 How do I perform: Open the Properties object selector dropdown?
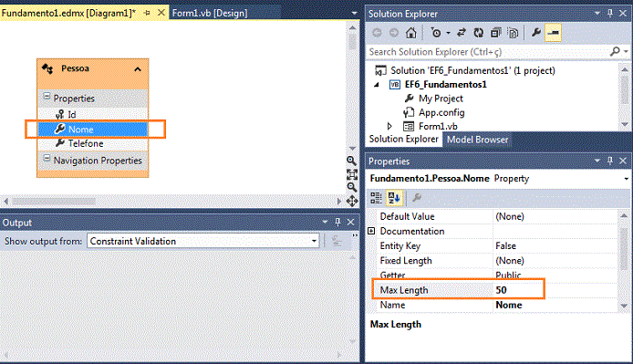[626, 179]
